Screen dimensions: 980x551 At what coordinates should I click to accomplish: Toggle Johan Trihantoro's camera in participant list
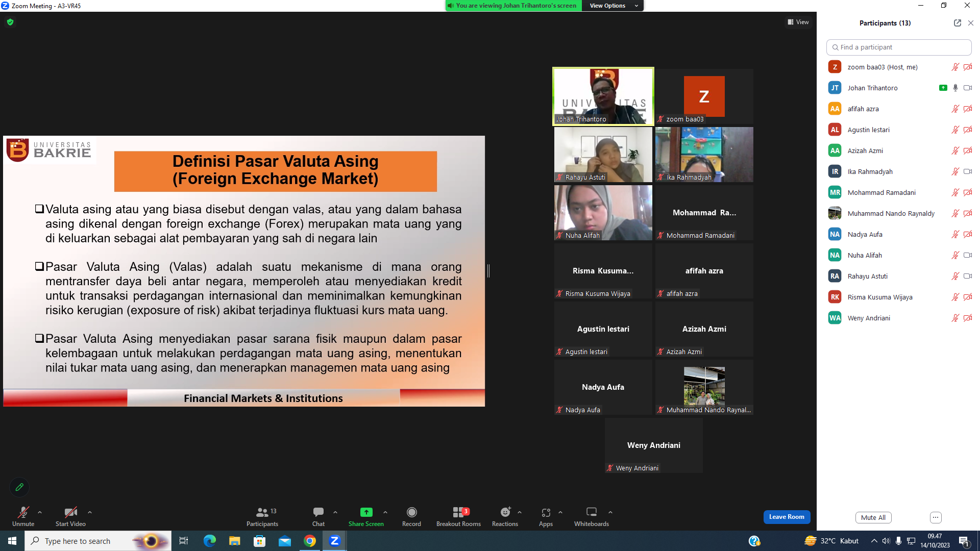click(x=968, y=88)
